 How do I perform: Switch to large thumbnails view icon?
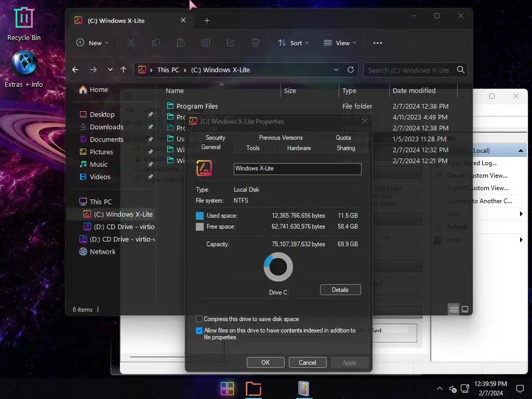(465, 309)
